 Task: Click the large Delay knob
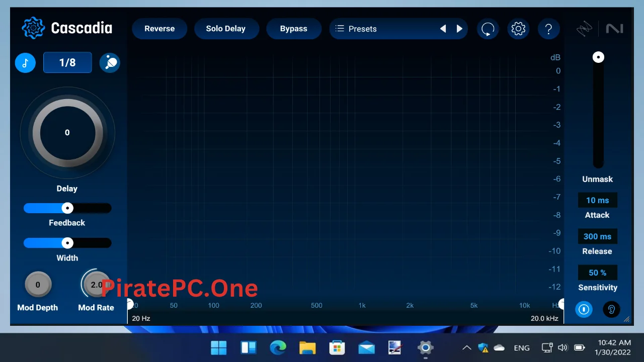[x=67, y=133]
